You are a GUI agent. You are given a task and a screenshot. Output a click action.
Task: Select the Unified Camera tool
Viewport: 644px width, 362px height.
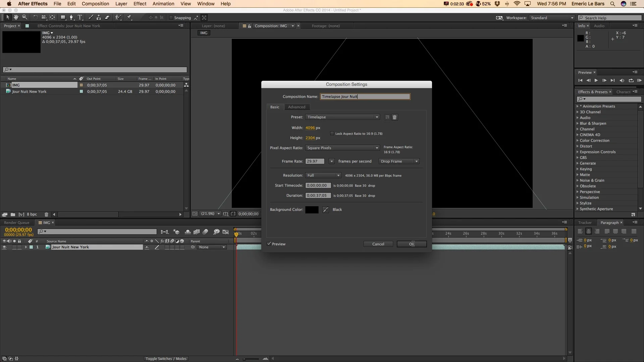coord(44,17)
